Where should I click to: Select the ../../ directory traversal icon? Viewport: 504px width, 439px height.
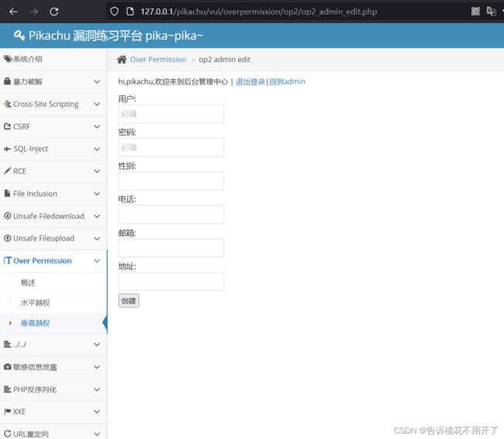[x=7, y=344]
